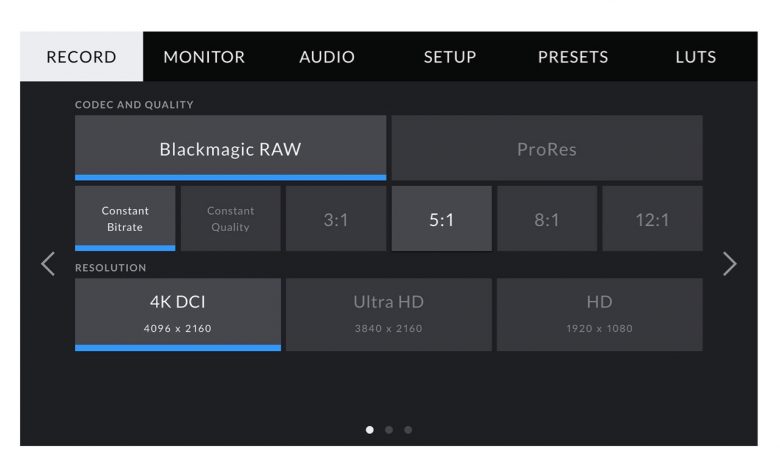This screenshot has width=780, height=468.
Task: Select Ultra HD 3840 x 2160 resolution
Action: coord(389,315)
